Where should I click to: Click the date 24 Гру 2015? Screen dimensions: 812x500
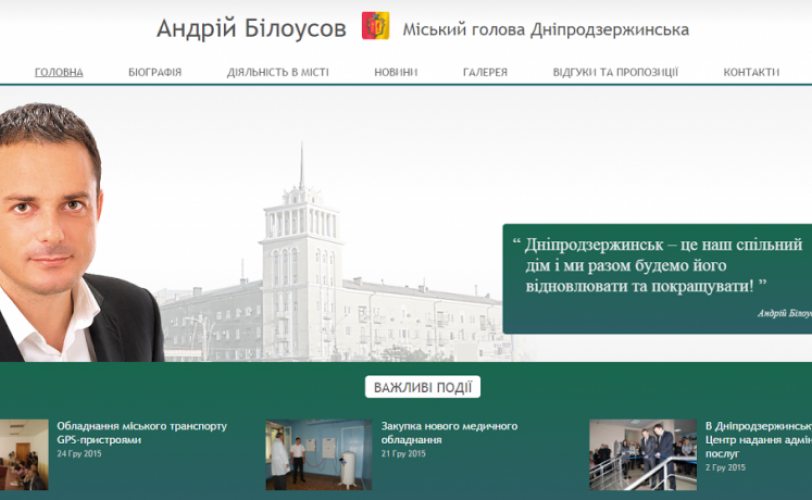click(x=79, y=453)
